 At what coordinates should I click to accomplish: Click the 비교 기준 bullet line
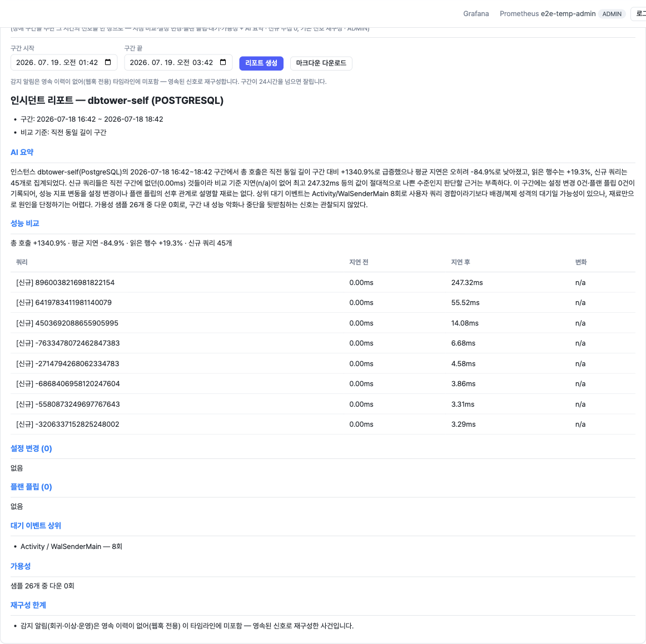click(x=63, y=132)
